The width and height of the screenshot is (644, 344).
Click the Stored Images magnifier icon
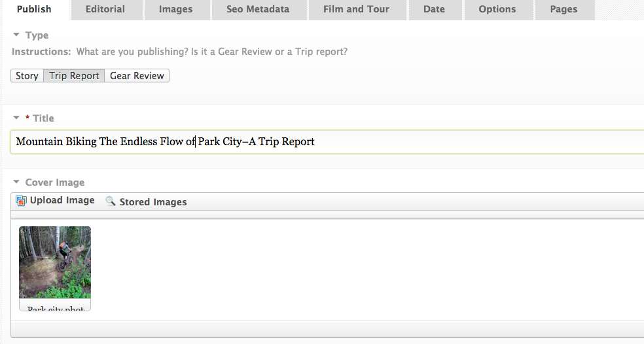coord(110,201)
